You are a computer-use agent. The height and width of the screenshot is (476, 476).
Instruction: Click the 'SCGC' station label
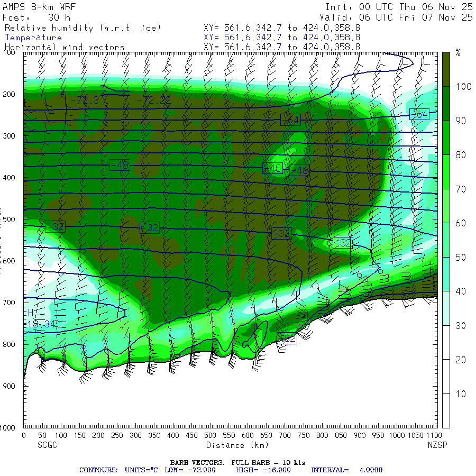48,445
